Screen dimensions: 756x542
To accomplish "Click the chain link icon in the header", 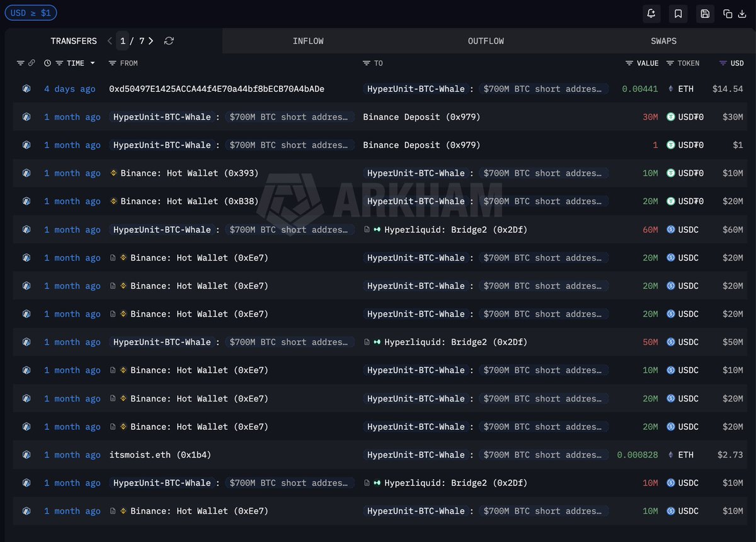I will (x=31, y=63).
